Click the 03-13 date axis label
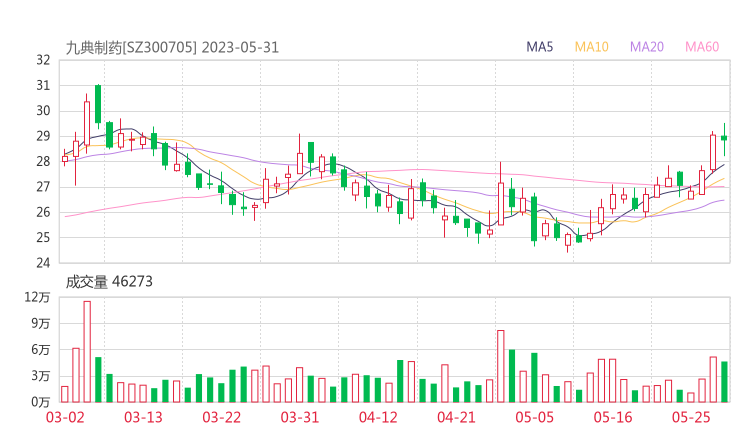This screenshot has height=440, width=740. point(143,417)
